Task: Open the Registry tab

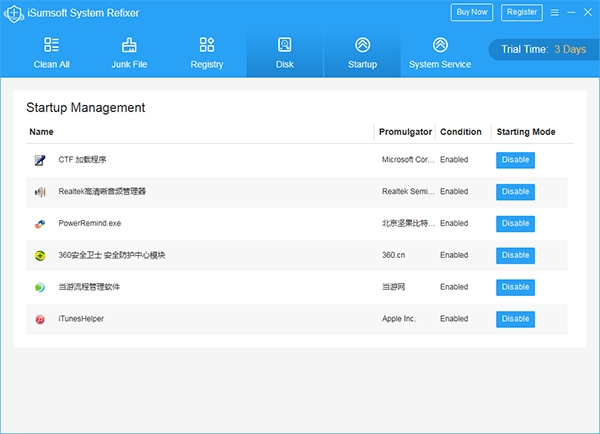Action: [207, 53]
